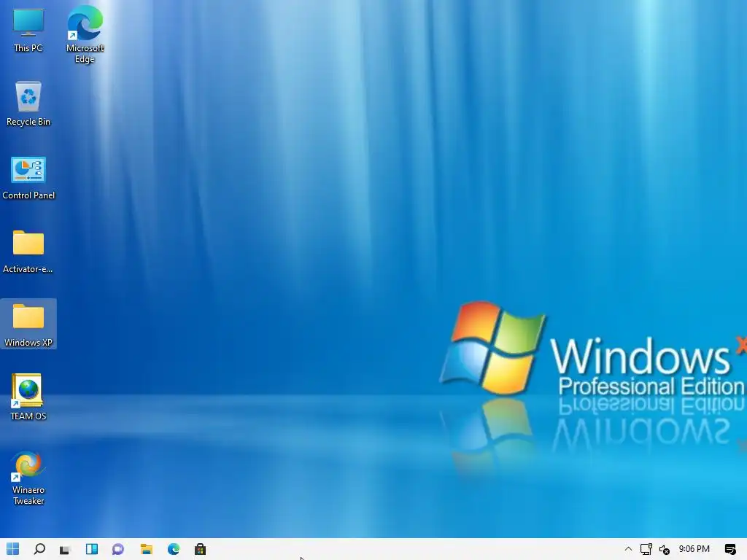Select the Winaero Tweaker shortcut
This screenshot has width=747, height=560.
click(28, 478)
